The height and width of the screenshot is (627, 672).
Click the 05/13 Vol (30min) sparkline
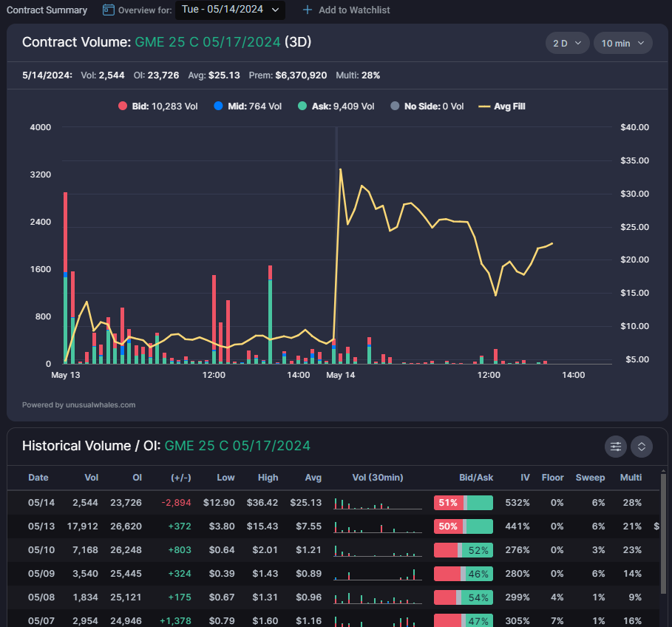pos(378,526)
